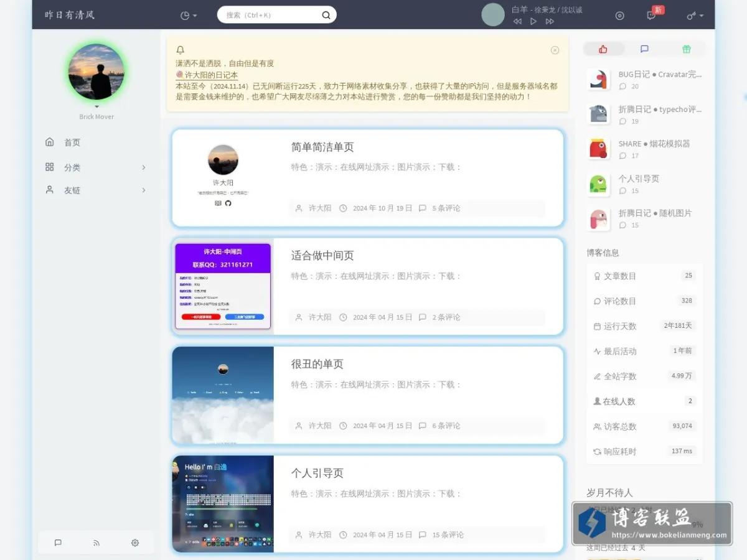747x560 pixels.
Task: Open article 个人引导页 title
Action: [x=317, y=473]
